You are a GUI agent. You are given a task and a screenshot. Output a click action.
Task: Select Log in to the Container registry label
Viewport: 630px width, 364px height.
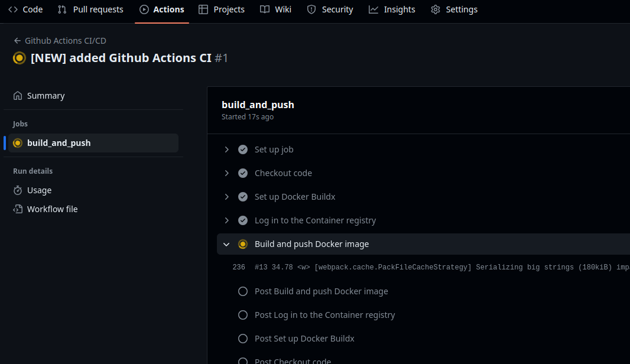(x=316, y=220)
